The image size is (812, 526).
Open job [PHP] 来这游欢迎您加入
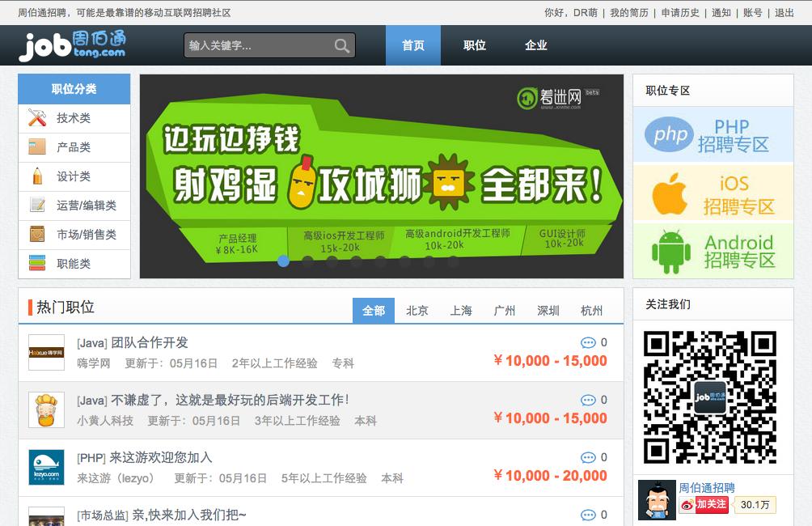(145, 457)
